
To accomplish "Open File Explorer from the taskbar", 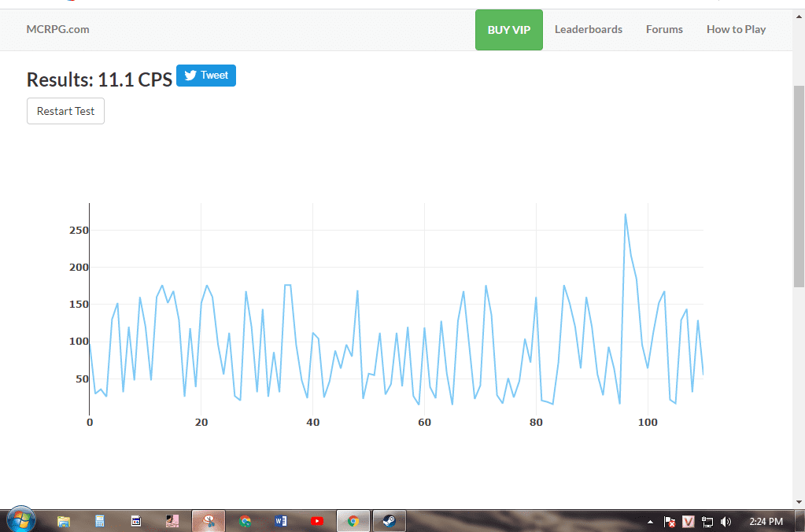I will [64, 521].
